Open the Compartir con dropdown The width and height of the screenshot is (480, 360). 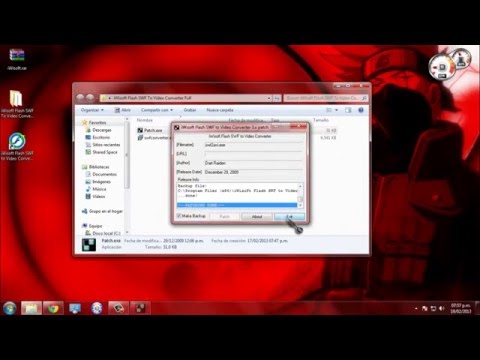[157, 110]
